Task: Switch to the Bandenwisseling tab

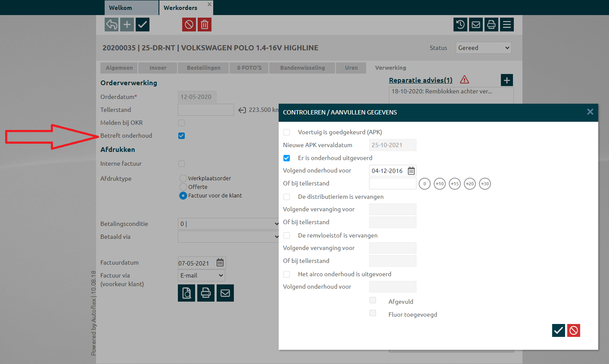Action: [302, 68]
